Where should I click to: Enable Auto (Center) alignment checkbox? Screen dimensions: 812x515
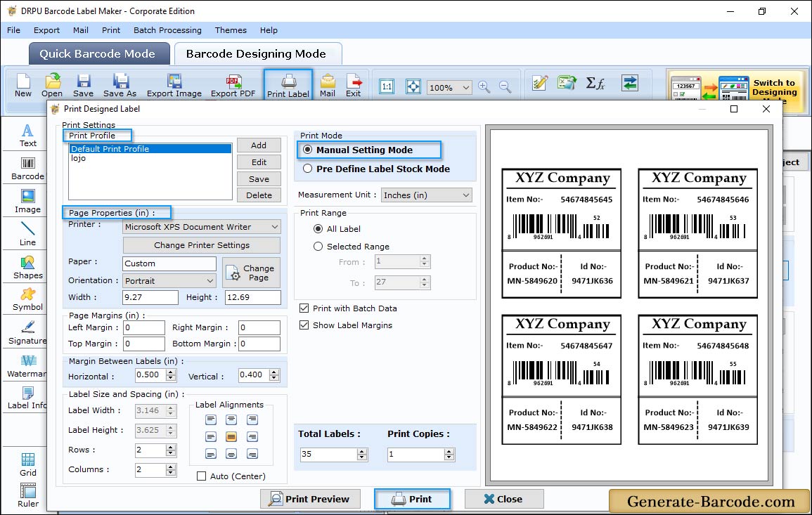(x=202, y=476)
